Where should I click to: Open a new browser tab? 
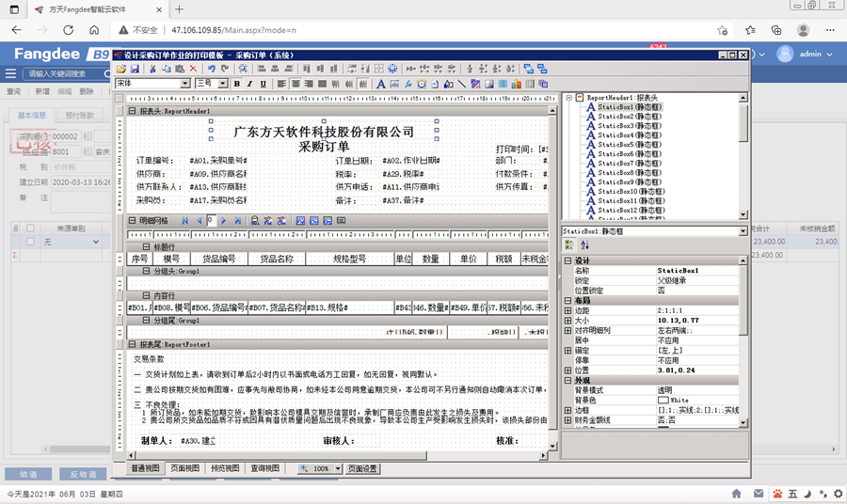point(180,9)
